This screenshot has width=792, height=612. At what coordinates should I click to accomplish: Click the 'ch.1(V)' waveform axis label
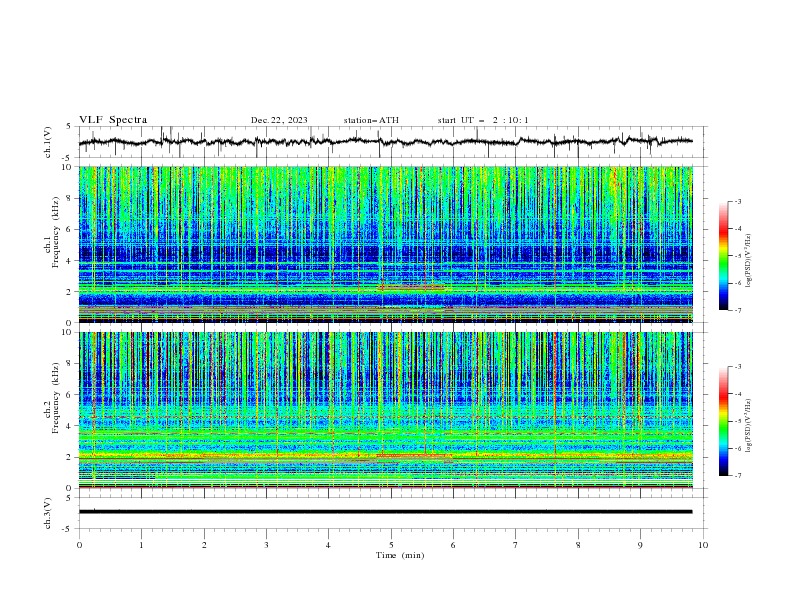coord(48,142)
